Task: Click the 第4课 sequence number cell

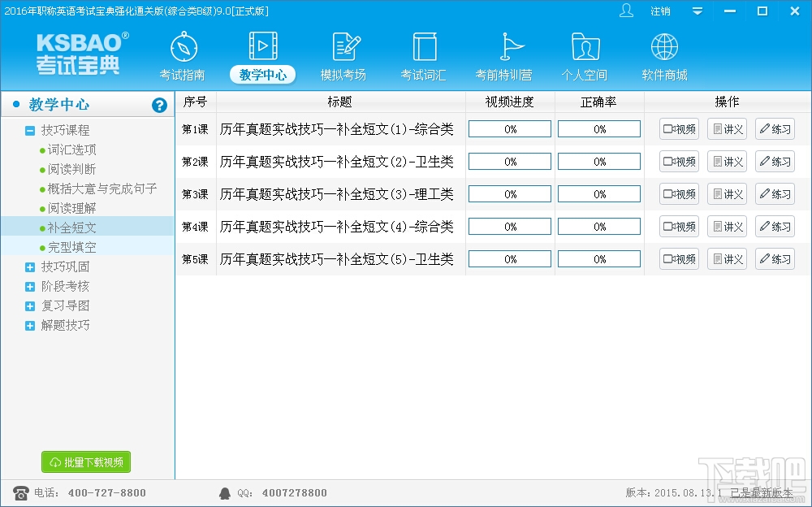Action: tap(195, 227)
